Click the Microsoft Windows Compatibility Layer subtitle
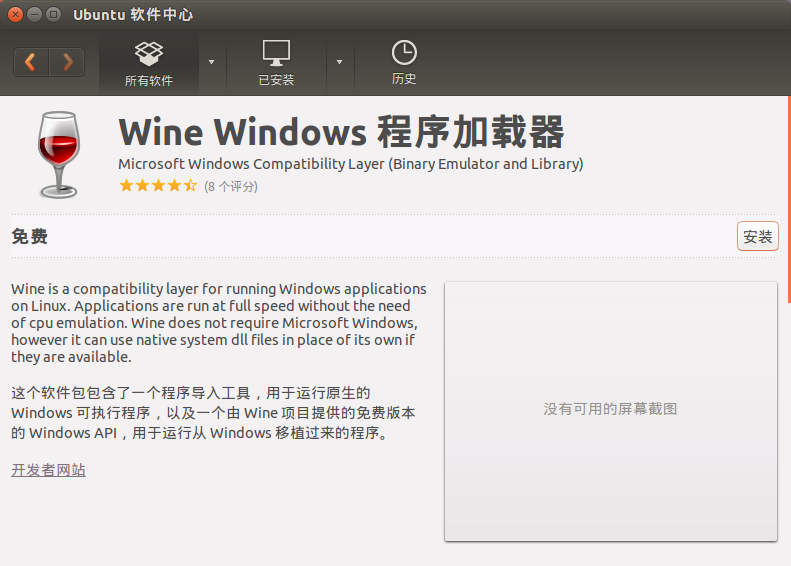The height and width of the screenshot is (566, 791). (350, 164)
